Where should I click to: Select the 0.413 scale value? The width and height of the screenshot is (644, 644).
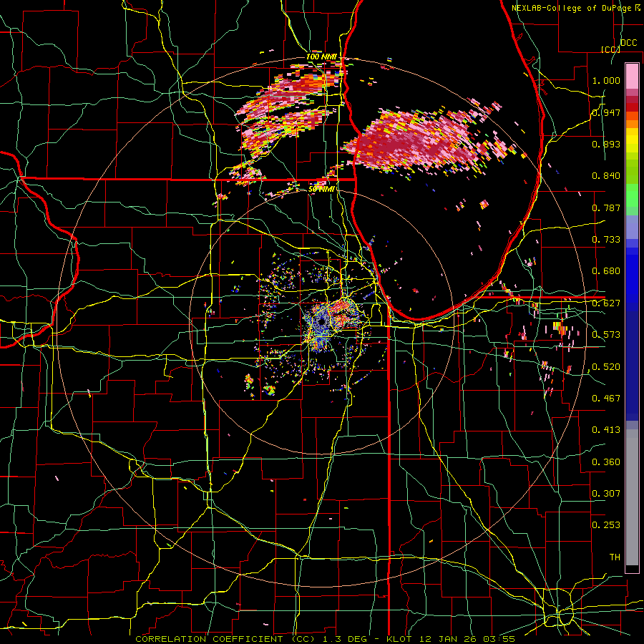(606, 430)
